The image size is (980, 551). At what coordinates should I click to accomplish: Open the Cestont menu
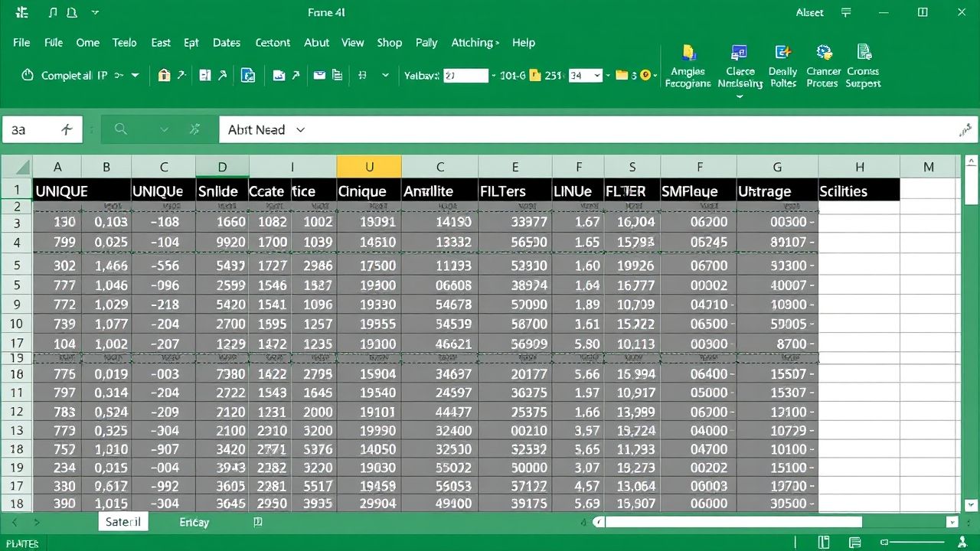(273, 43)
